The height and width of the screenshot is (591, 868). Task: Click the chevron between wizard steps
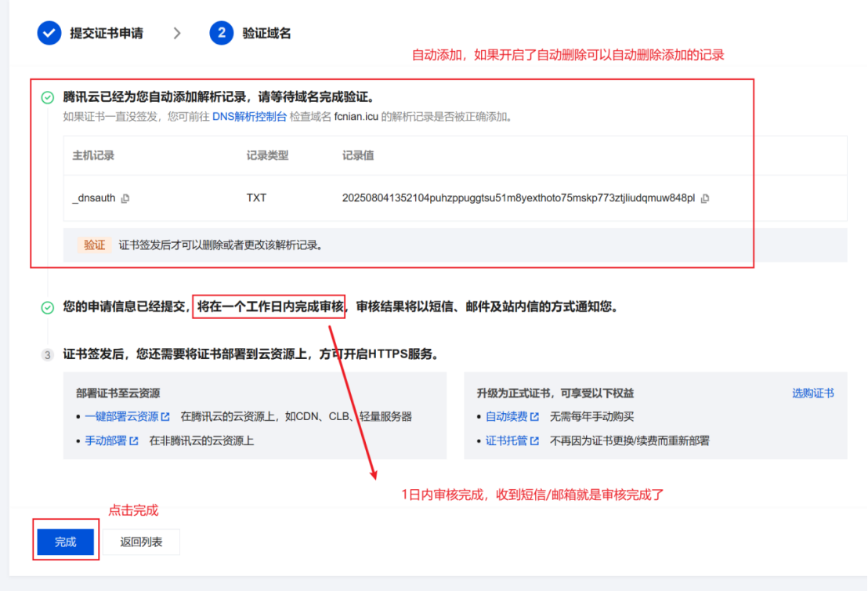click(176, 33)
